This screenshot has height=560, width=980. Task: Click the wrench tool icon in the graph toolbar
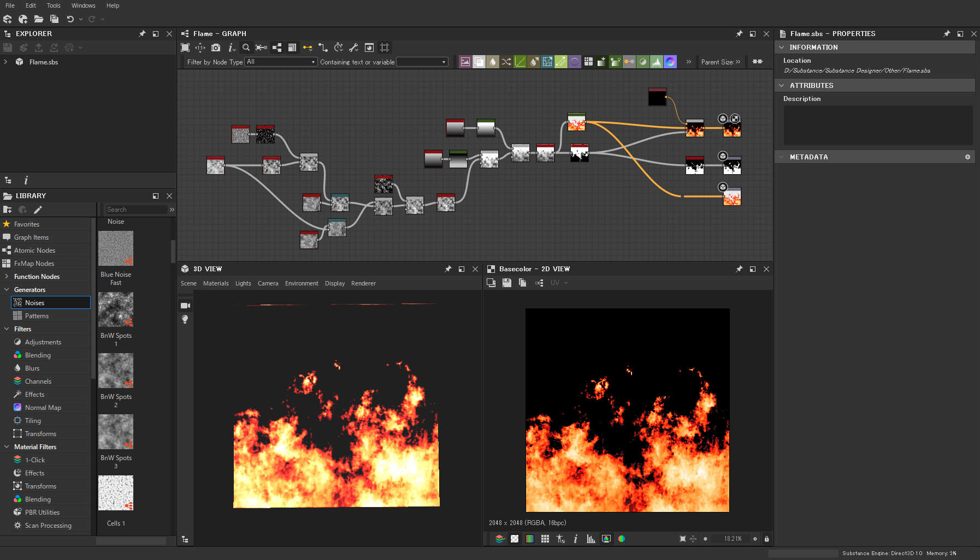click(x=353, y=47)
